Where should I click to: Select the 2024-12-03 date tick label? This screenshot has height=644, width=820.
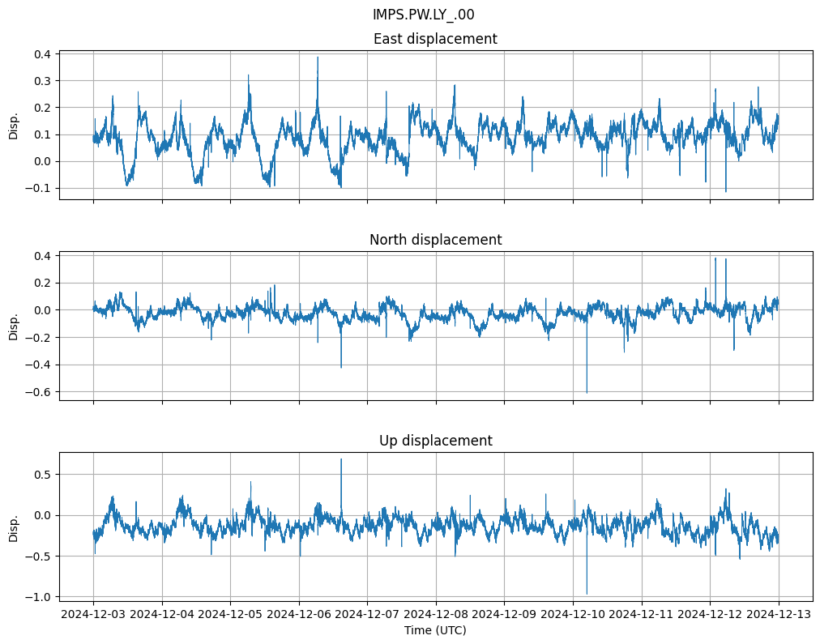[x=93, y=615]
